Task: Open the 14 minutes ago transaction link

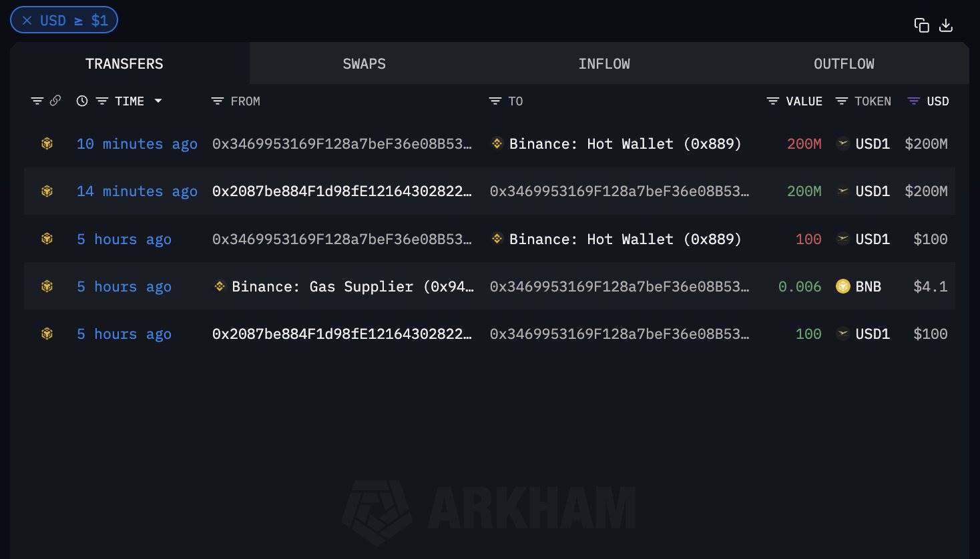Action: pyautogui.click(x=137, y=191)
